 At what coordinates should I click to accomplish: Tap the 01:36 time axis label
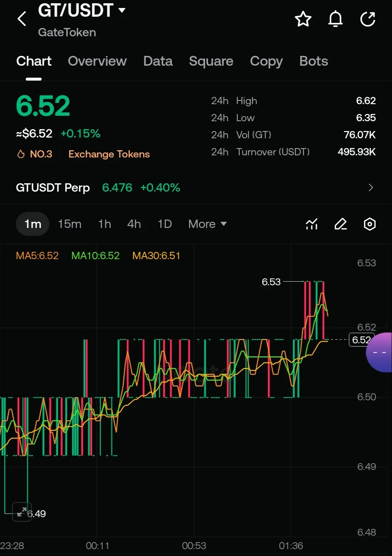[x=291, y=546]
